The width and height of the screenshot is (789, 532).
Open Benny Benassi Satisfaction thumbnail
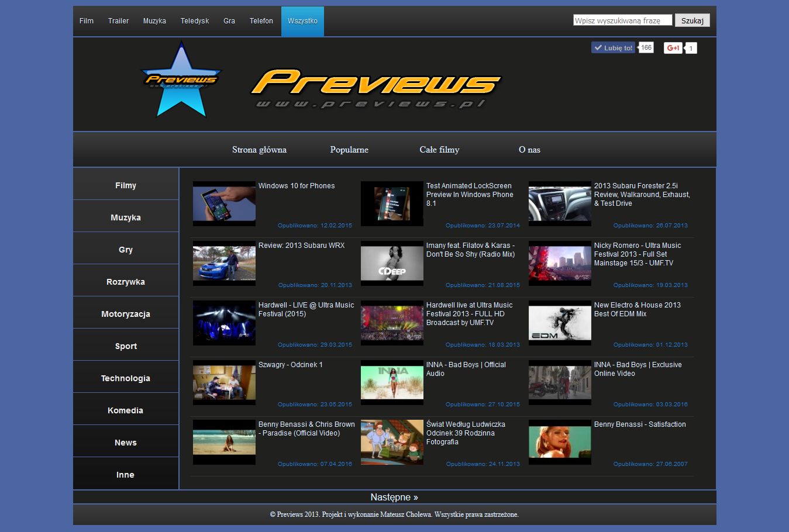pos(560,442)
